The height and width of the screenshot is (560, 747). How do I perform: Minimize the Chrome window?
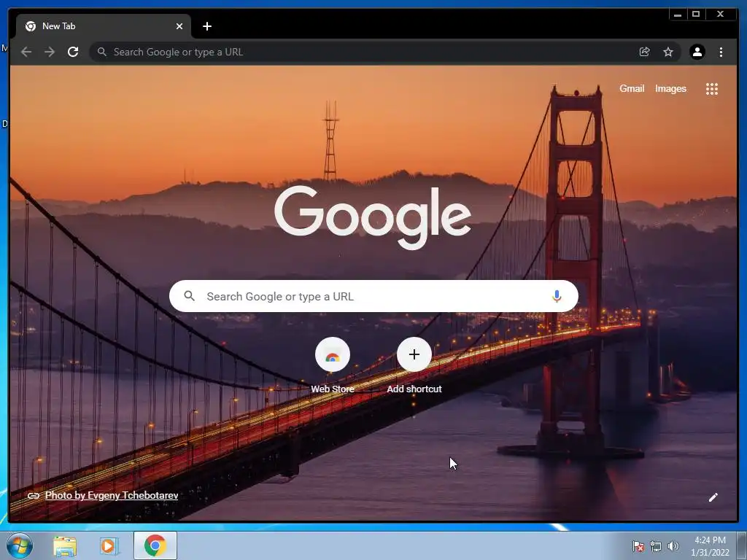coord(678,15)
